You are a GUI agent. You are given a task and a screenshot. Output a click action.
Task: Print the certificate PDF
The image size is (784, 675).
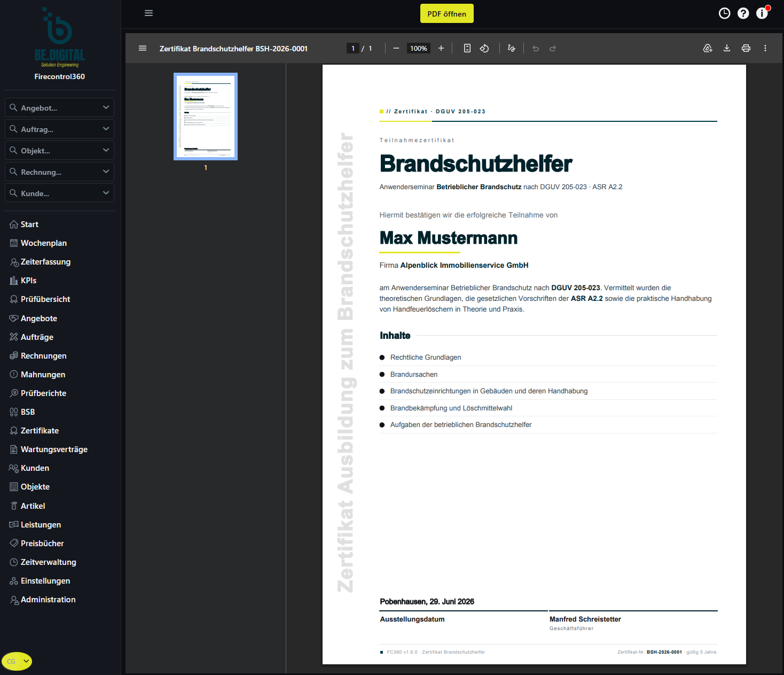point(746,48)
